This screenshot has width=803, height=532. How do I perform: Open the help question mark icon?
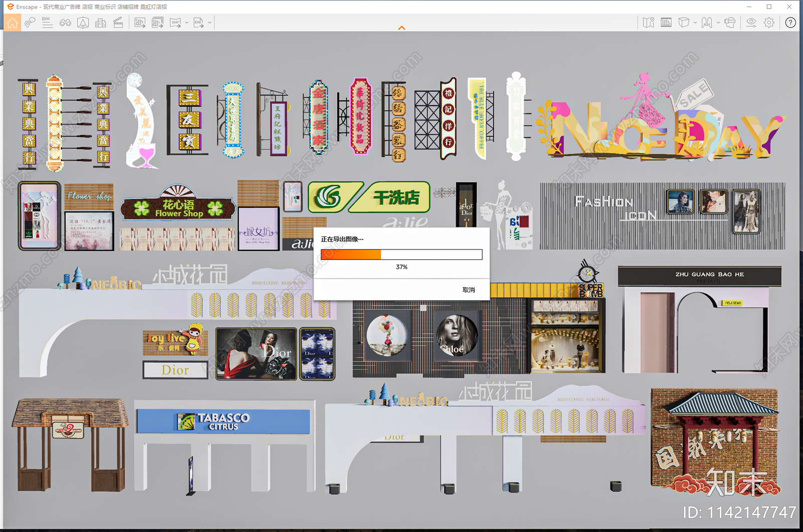[790, 23]
